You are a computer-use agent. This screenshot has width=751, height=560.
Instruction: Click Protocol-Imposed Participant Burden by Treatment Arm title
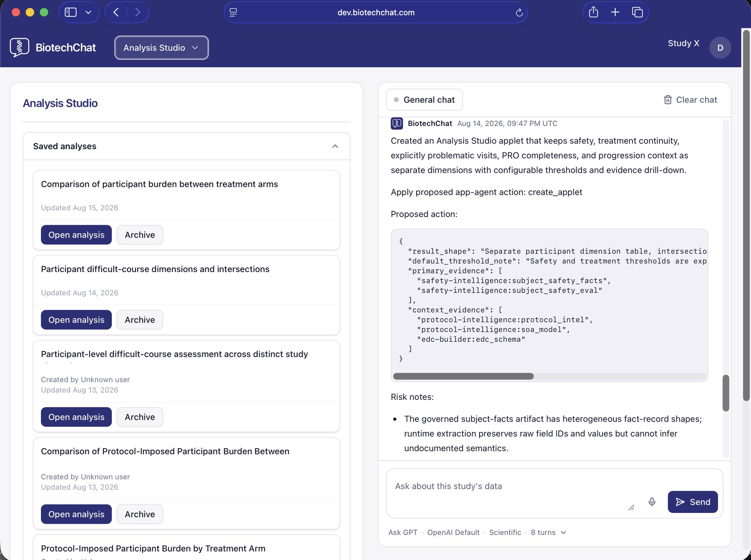click(x=153, y=548)
